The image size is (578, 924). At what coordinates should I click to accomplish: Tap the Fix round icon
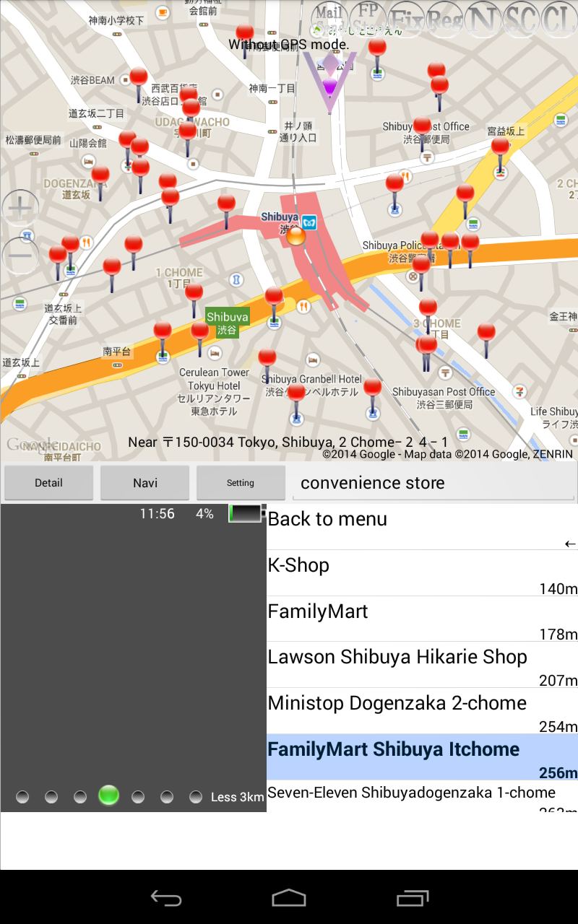407,19
